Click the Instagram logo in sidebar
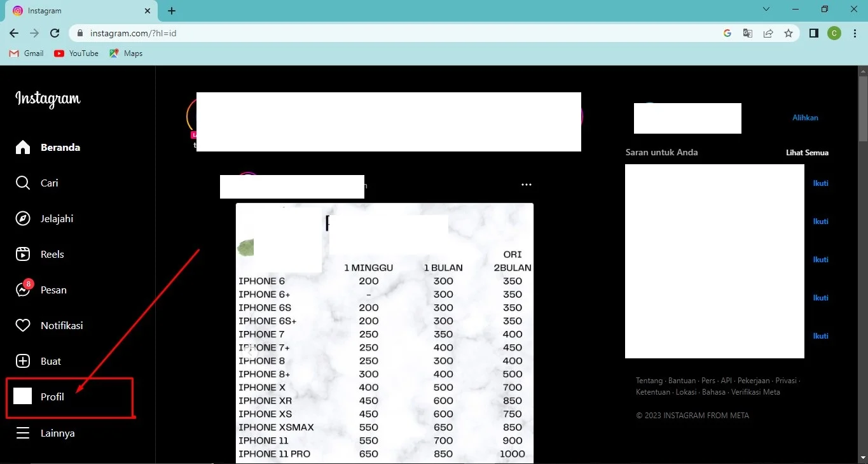 [x=48, y=99]
